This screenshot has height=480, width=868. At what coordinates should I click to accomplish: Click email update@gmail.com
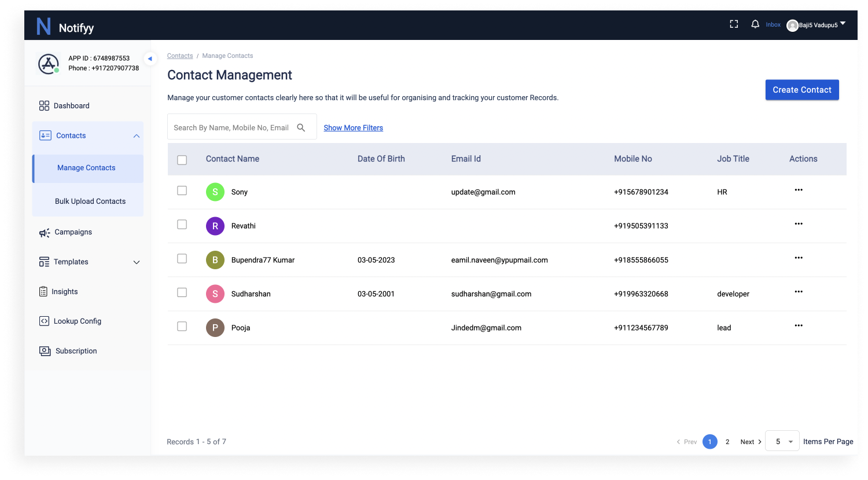(483, 192)
